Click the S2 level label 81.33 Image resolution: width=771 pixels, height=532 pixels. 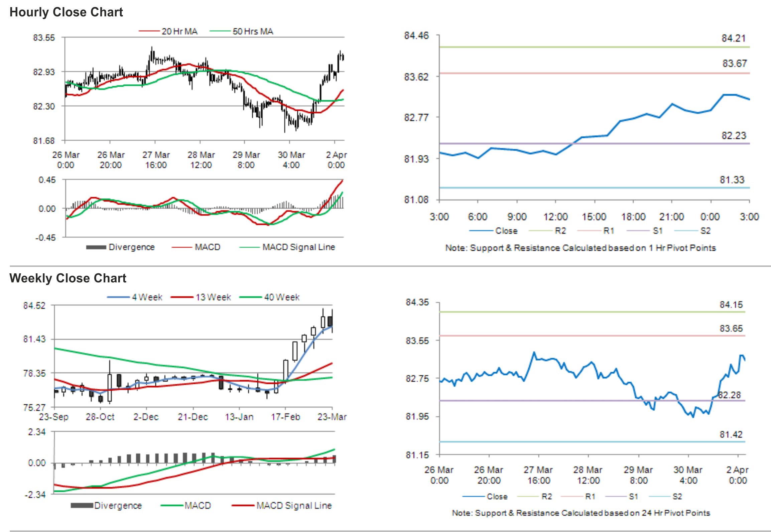coord(732,180)
